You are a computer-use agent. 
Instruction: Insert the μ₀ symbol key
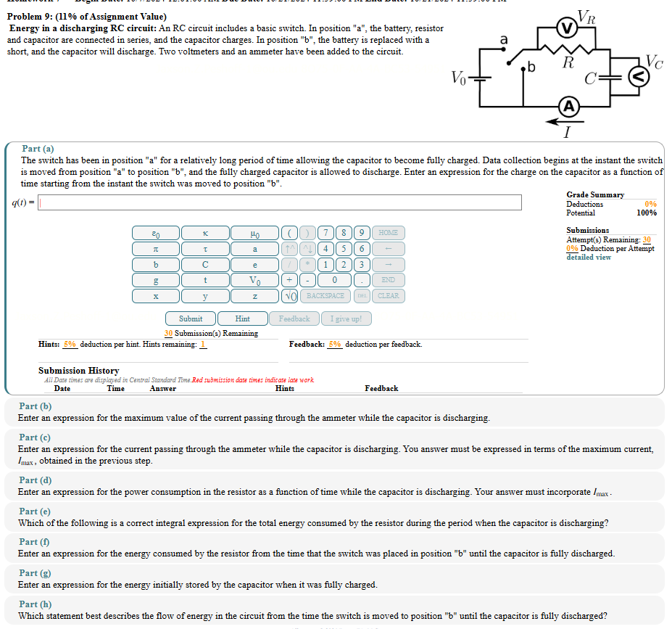click(254, 233)
